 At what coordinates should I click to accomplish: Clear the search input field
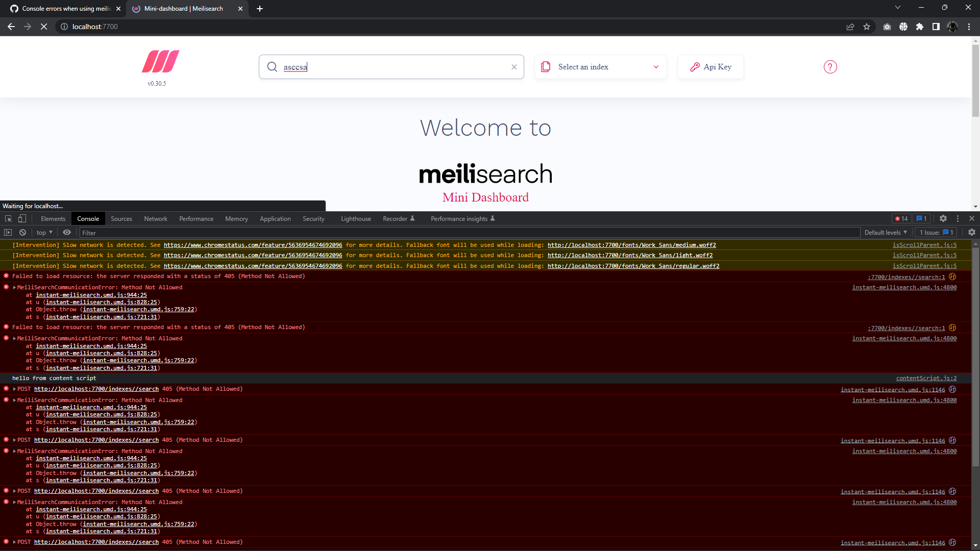coord(514,67)
